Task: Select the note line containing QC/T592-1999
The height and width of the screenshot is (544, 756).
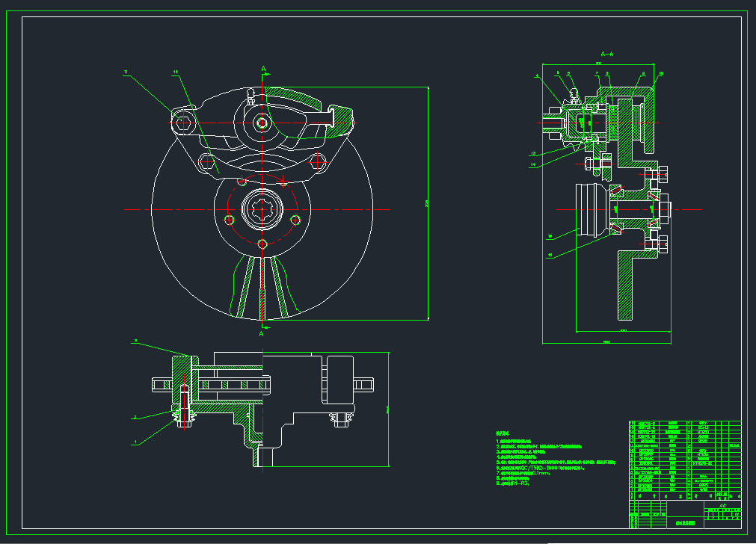Action: (540, 467)
